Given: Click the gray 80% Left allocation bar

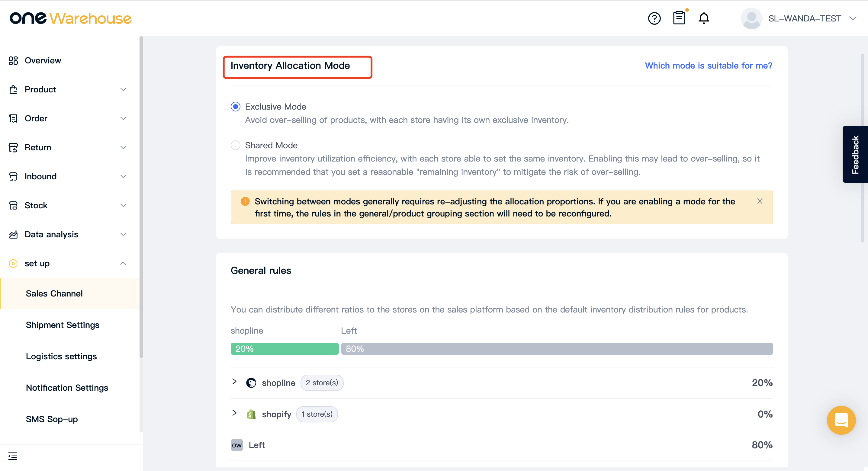Looking at the screenshot, I should 557,349.
